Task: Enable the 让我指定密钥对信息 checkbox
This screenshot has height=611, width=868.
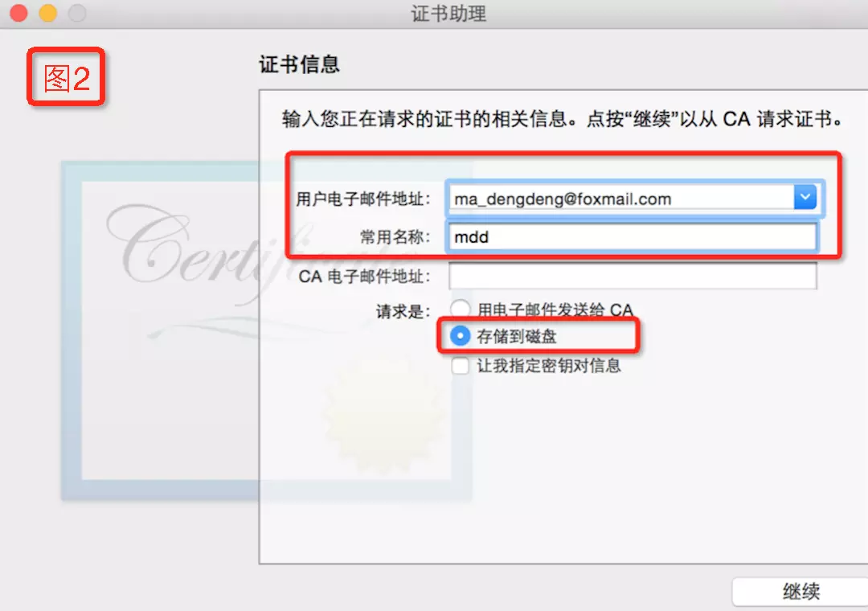Action: click(460, 366)
